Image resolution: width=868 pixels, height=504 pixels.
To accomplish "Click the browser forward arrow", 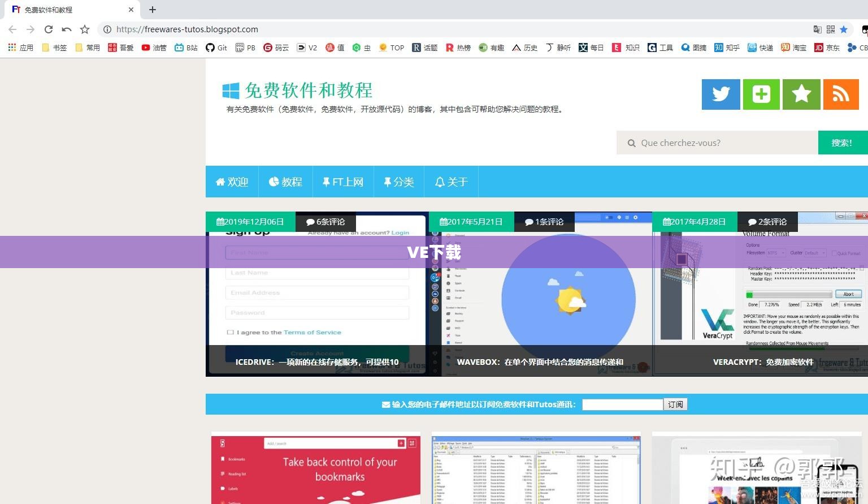I will point(31,29).
